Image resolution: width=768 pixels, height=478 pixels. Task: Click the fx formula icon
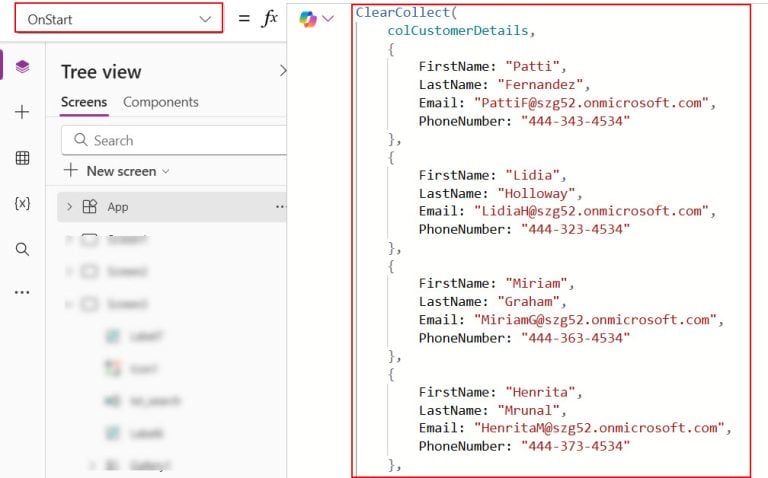tap(269, 18)
